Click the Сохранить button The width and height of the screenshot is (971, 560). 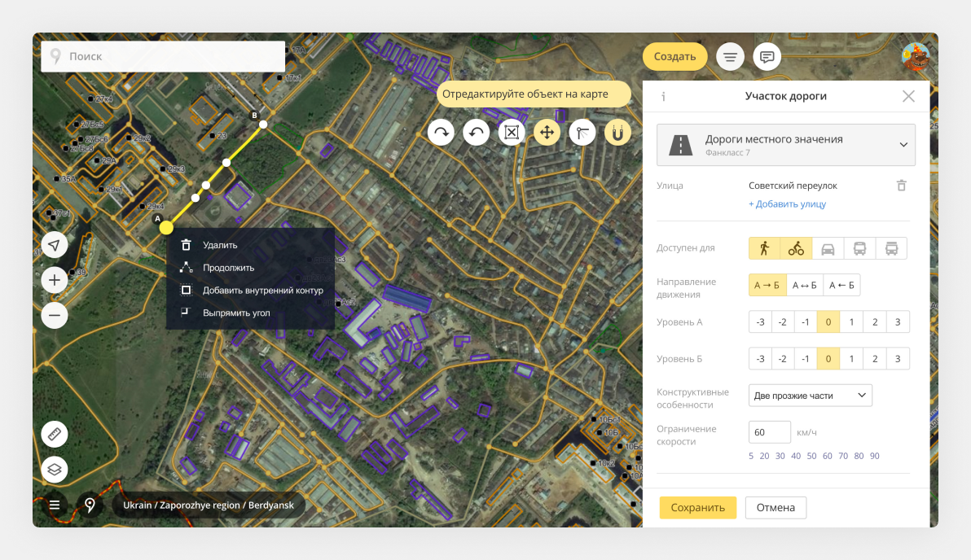(x=697, y=507)
